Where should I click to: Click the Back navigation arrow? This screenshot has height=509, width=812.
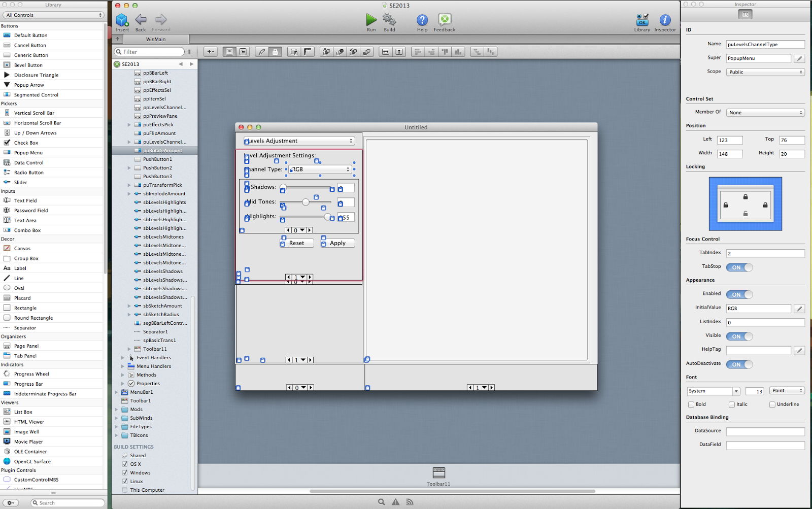point(141,20)
